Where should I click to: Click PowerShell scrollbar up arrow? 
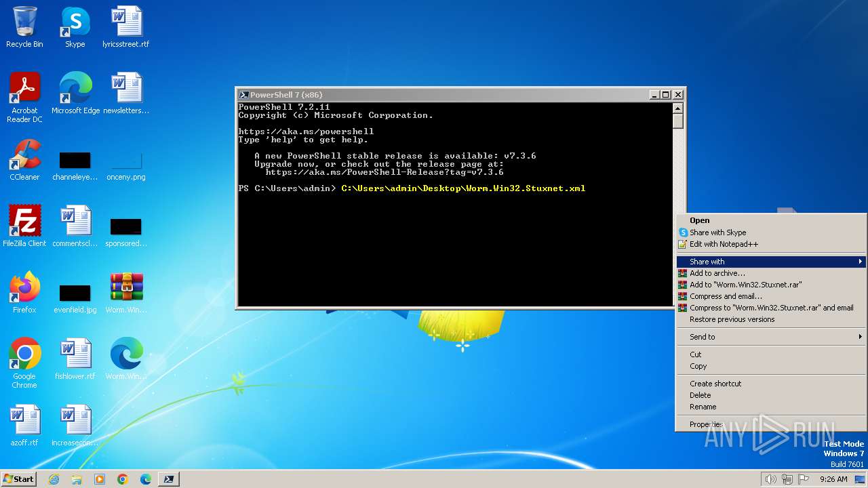[x=677, y=108]
